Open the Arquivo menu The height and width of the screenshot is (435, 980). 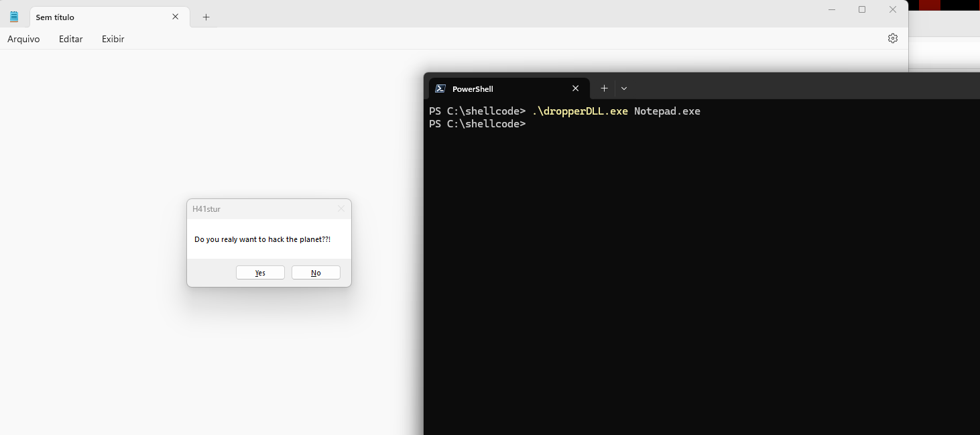(23, 39)
